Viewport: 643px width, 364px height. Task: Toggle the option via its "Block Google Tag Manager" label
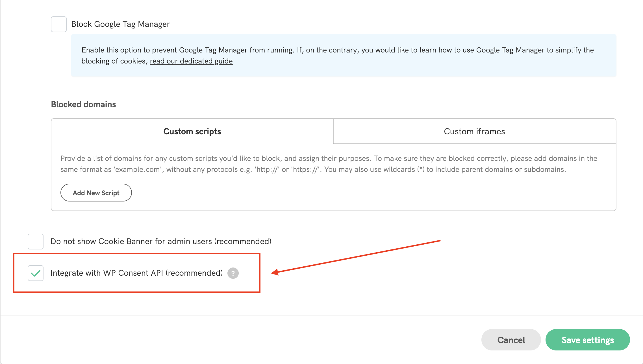click(121, 24)
